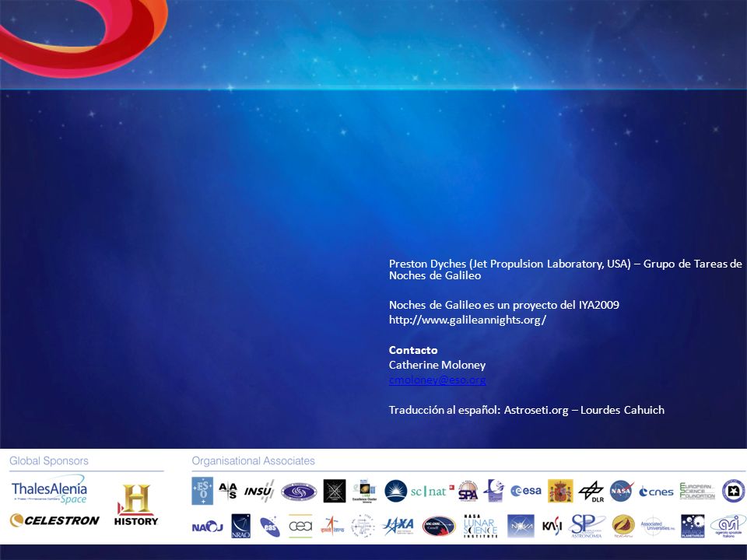747x560 pixels.
Task: Click the JAXA logo
Action: coord(398,527)
